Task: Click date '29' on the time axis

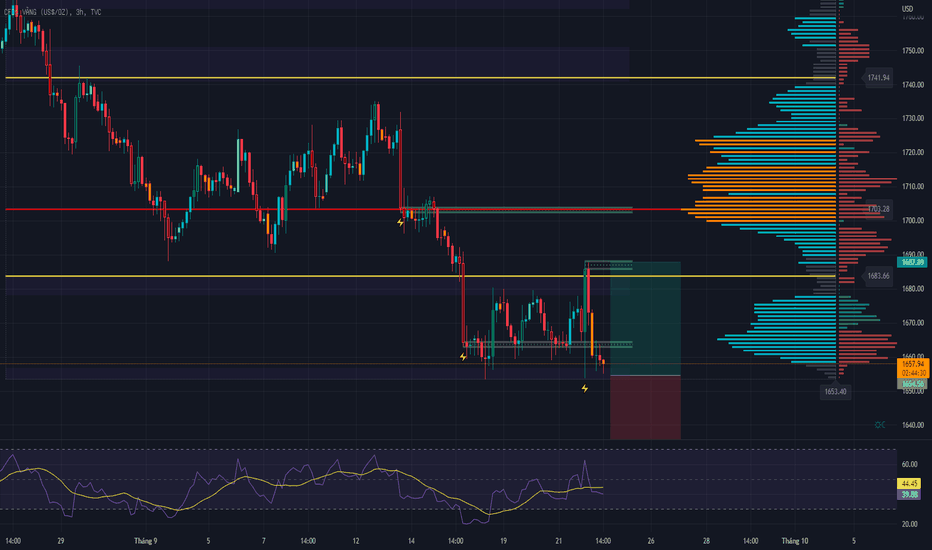Action: (61, 540)
